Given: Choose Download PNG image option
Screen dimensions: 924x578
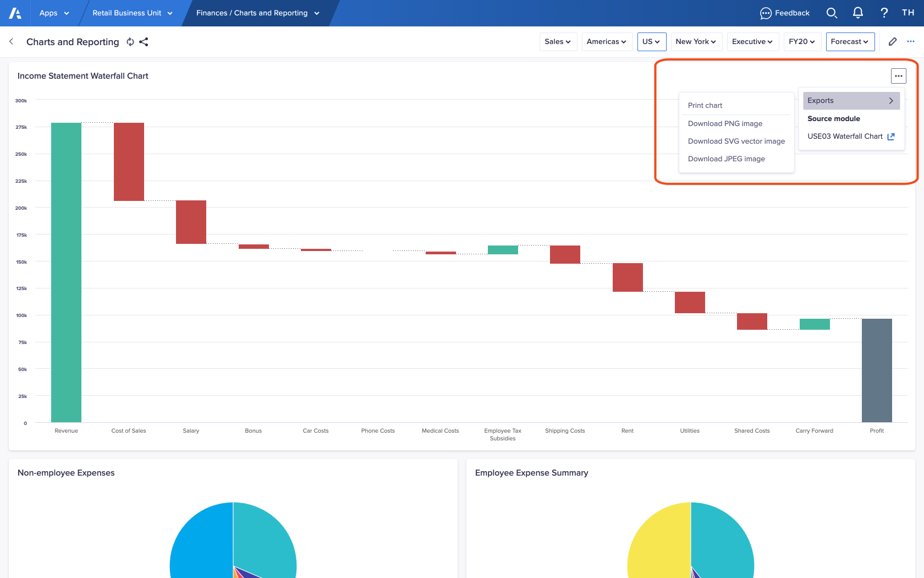Looking at the screenshot, I should click(725, 123).
